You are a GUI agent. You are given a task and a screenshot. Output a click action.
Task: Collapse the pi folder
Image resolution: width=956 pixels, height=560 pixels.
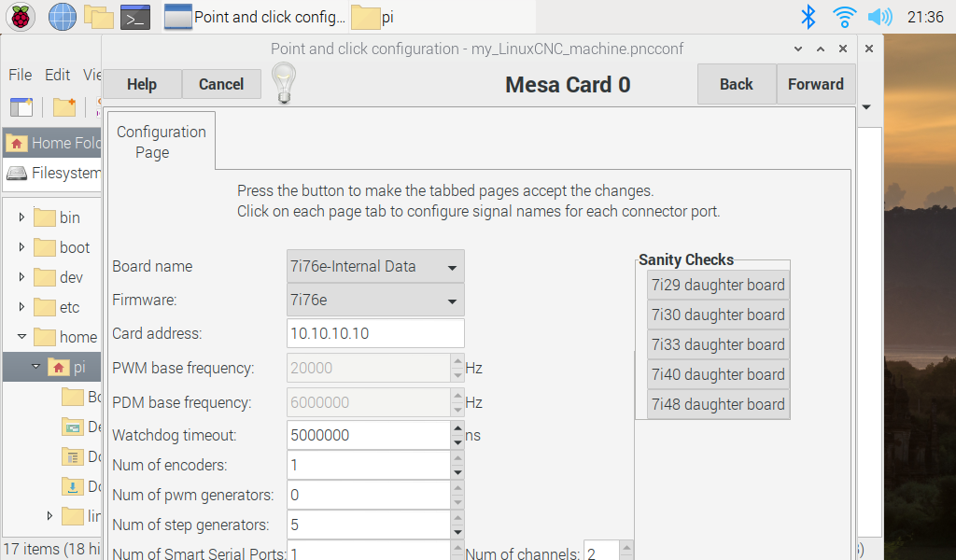point(35,366)
